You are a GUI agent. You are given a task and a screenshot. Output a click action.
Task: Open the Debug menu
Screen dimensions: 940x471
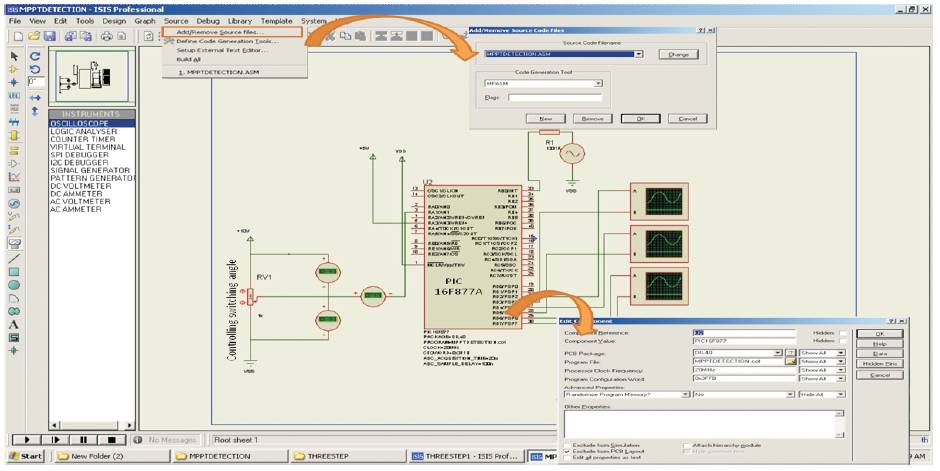(x=208, y=21)
